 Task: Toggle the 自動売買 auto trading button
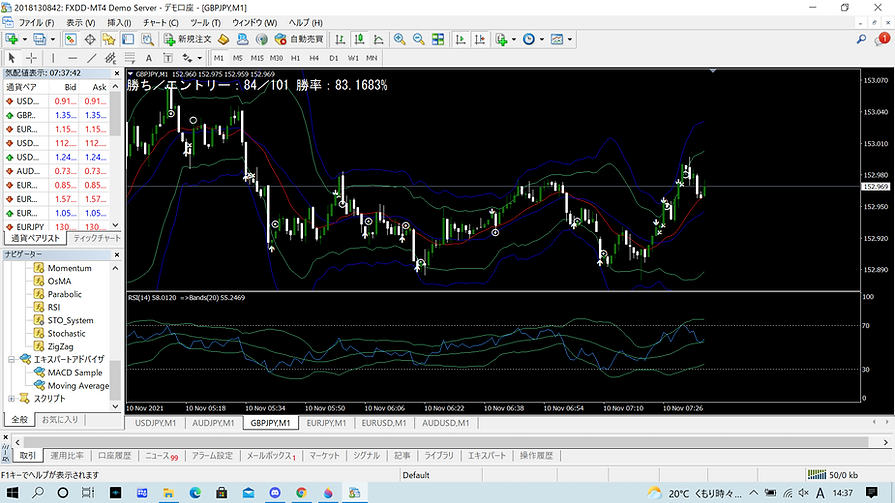[299, 39]
